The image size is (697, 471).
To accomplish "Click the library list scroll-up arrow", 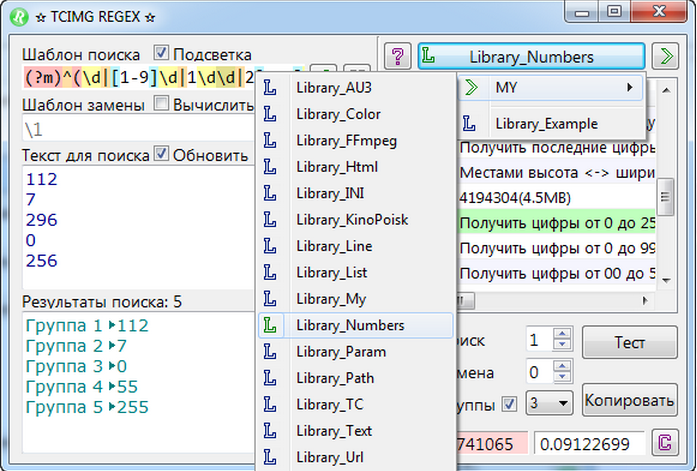I will [666, 90].
